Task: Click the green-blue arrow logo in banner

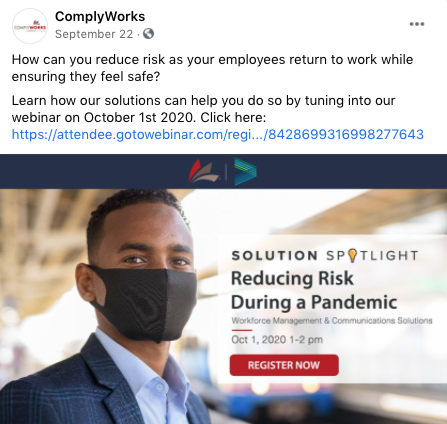Action: coord(246,171)
